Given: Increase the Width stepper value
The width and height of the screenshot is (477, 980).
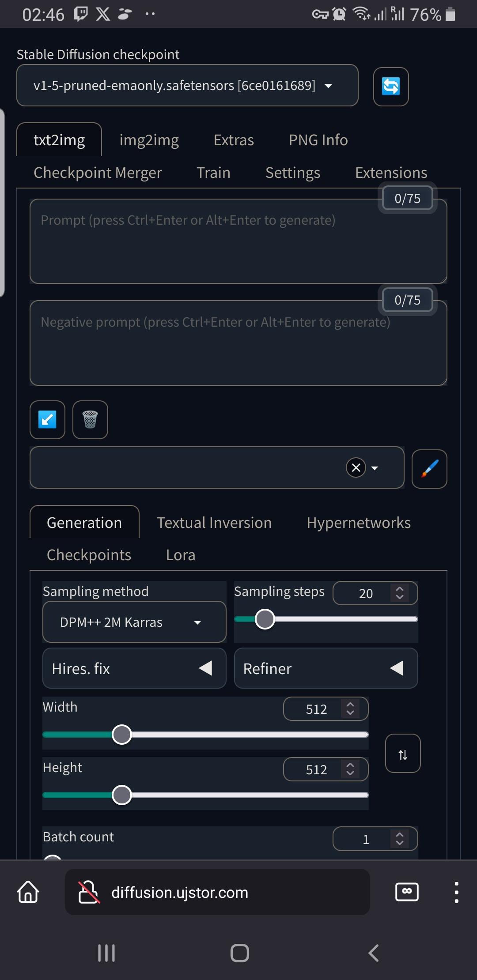Looking at the screenshot, I should 350,705.
